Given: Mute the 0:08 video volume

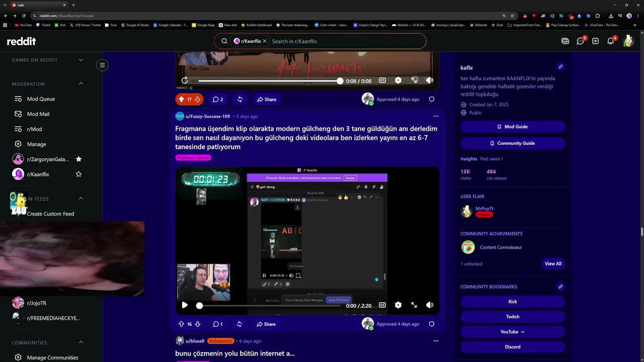Looking at the screenshot, I should point(430,80).
